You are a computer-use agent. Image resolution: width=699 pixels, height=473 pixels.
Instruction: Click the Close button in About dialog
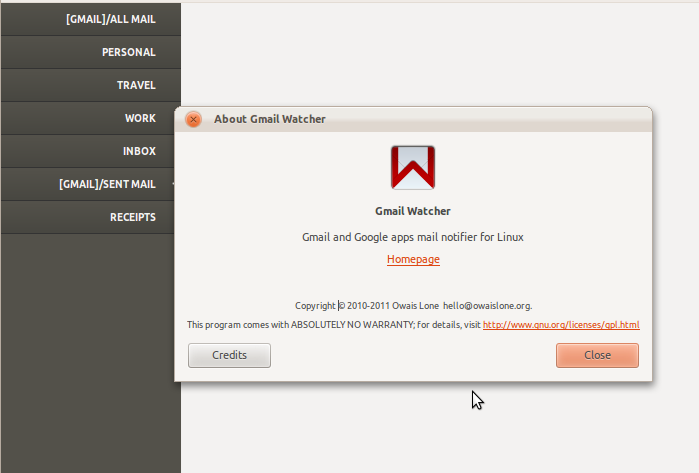pos(597,355)
